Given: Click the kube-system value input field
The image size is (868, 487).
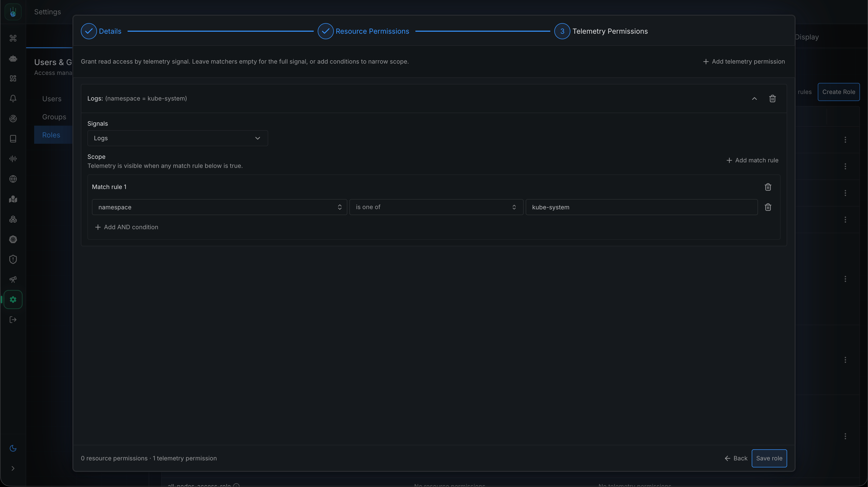Looking at the screenshot, I should 641,207.
